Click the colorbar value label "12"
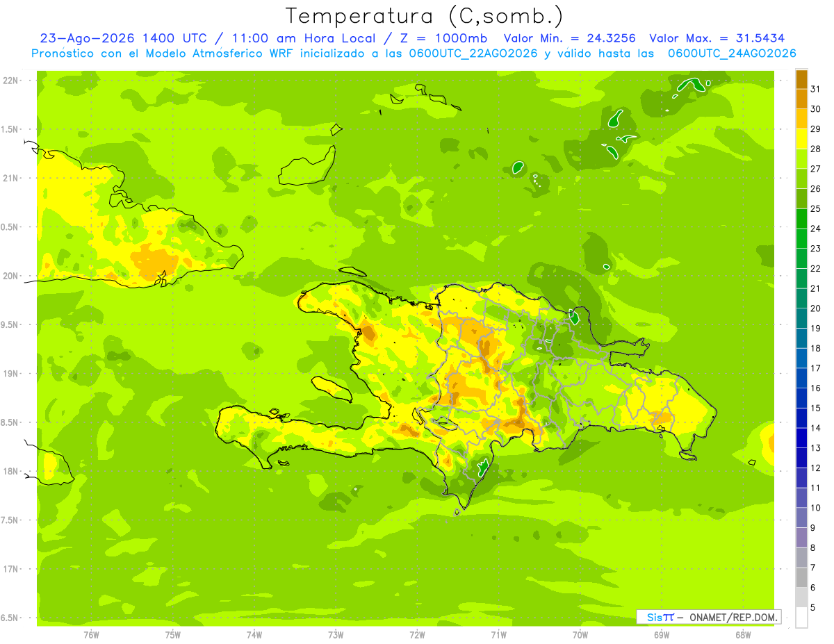834x644 pixels. point(816,468)
